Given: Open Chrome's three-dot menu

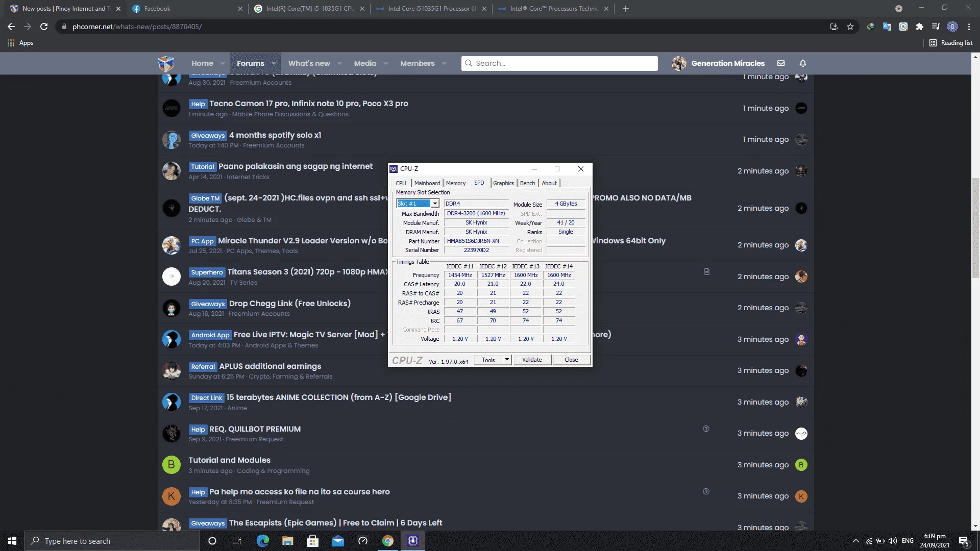Looking at the screenshot, I should (969, 27).
